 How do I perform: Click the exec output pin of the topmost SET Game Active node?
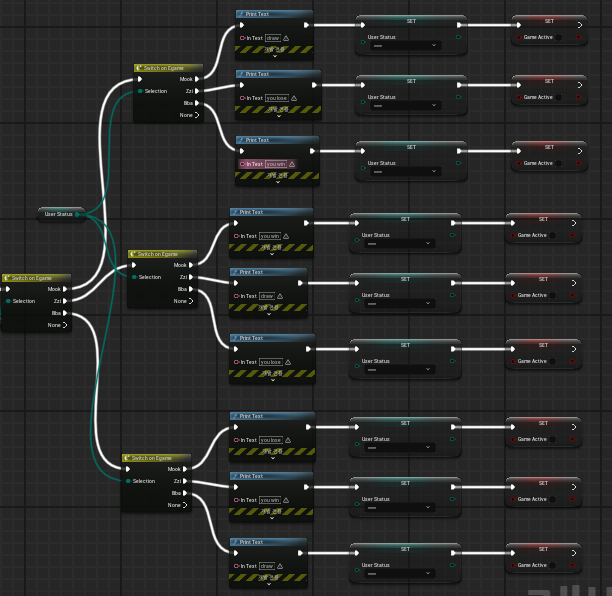click(x=580, y=25)
